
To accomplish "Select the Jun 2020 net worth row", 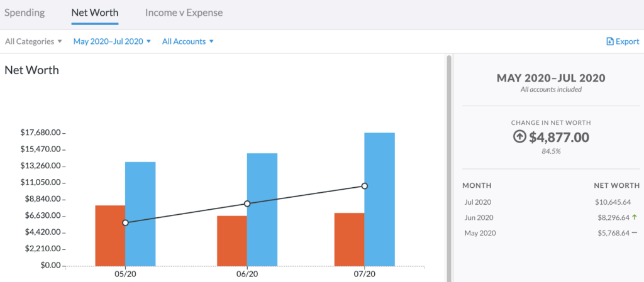I will (551, 218).
